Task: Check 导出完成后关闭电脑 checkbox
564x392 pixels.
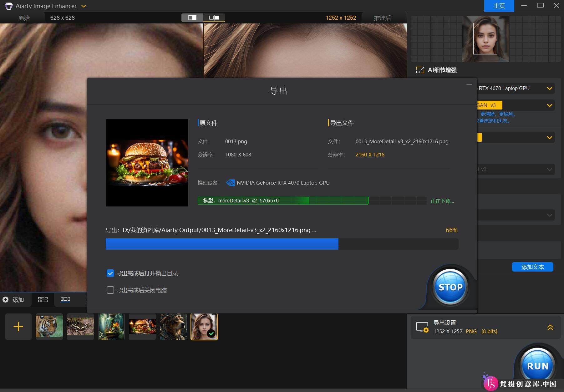Action: pos(110,290)
